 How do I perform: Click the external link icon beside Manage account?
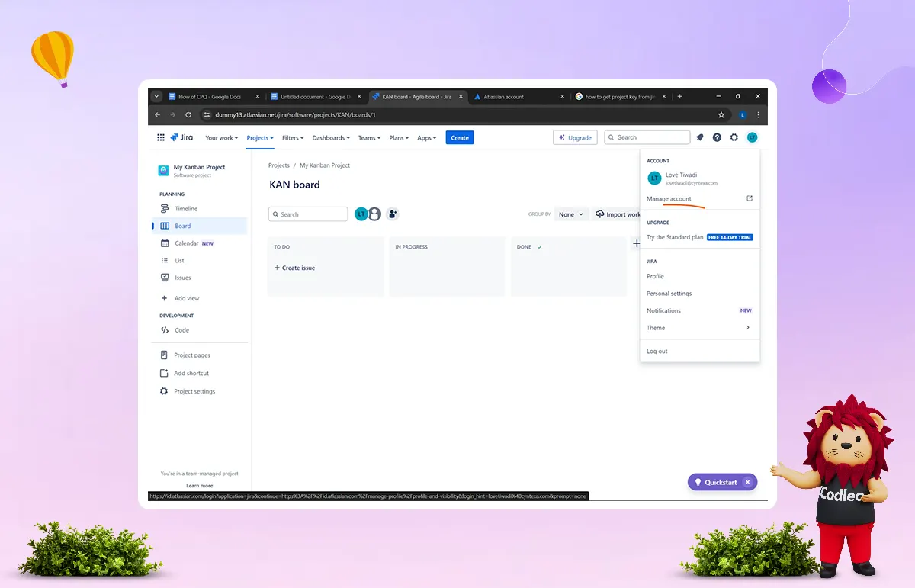pyautogui.click(x=750, y=198)
